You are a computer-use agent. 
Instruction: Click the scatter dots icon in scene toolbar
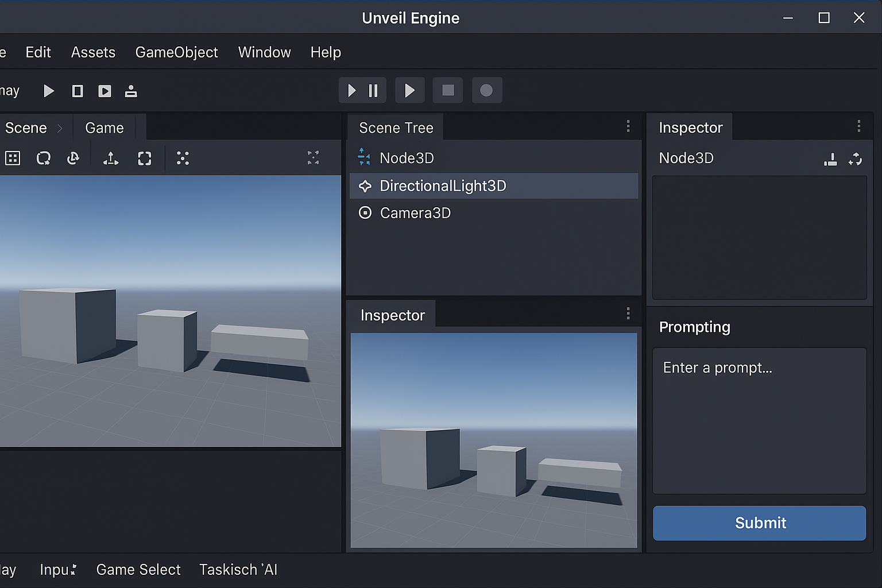[x=183, y=158]
